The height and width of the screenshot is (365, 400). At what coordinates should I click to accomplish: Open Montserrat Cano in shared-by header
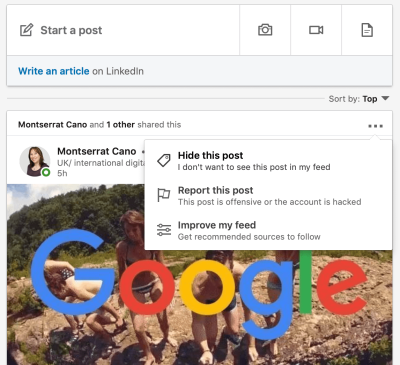pyautogui.click(x=52, y=125)
